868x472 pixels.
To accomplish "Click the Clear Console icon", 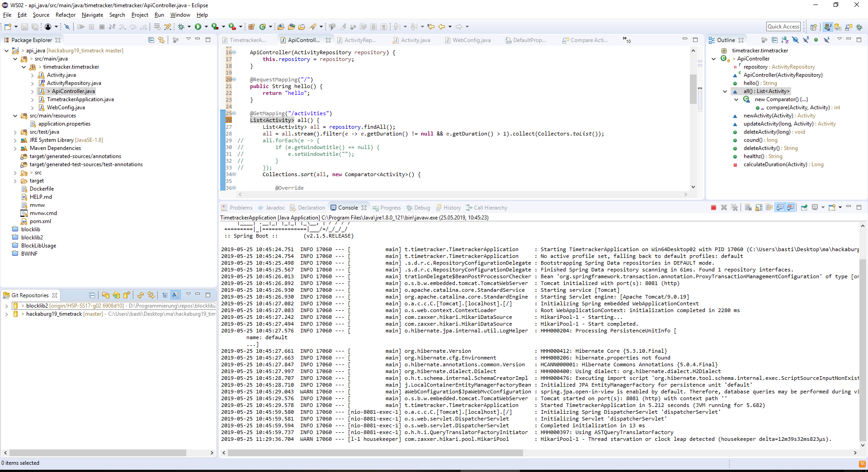I will 748,208.
